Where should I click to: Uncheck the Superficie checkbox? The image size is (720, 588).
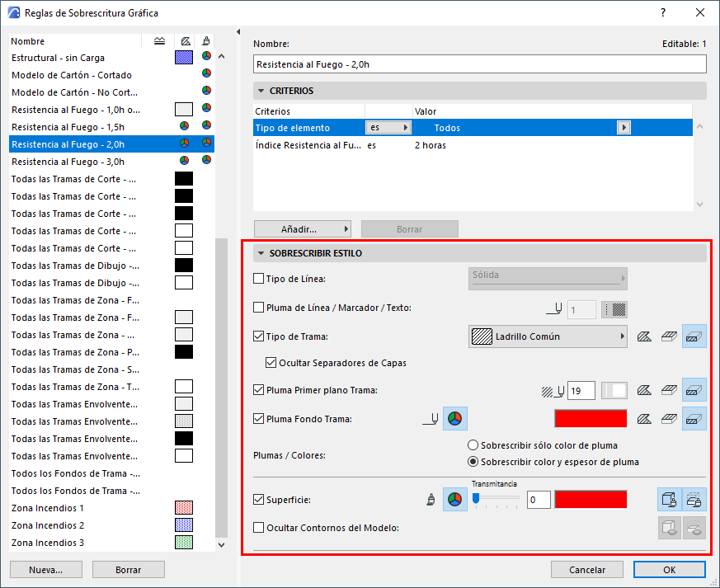[x=258, y=500]
